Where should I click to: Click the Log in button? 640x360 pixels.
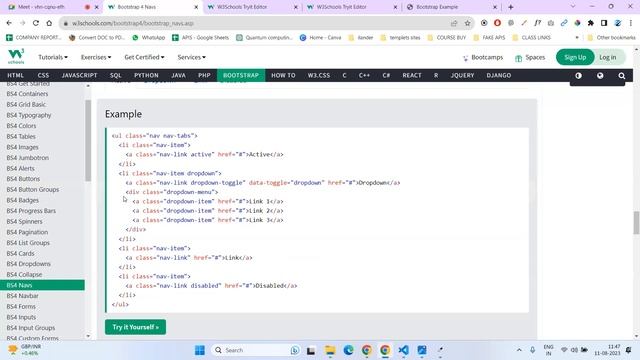click(x=608, y=57)
